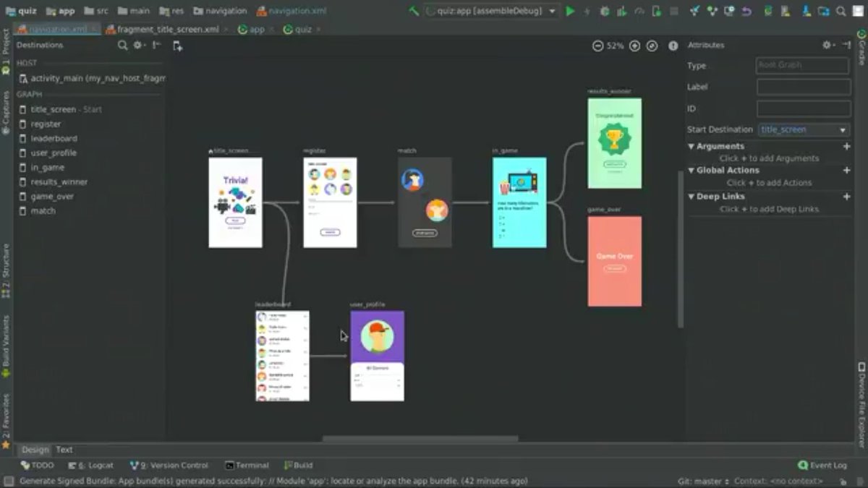This screenshot has width=868, height=488.
Task: Click to add Deep Links
Action: coord(769,208)
